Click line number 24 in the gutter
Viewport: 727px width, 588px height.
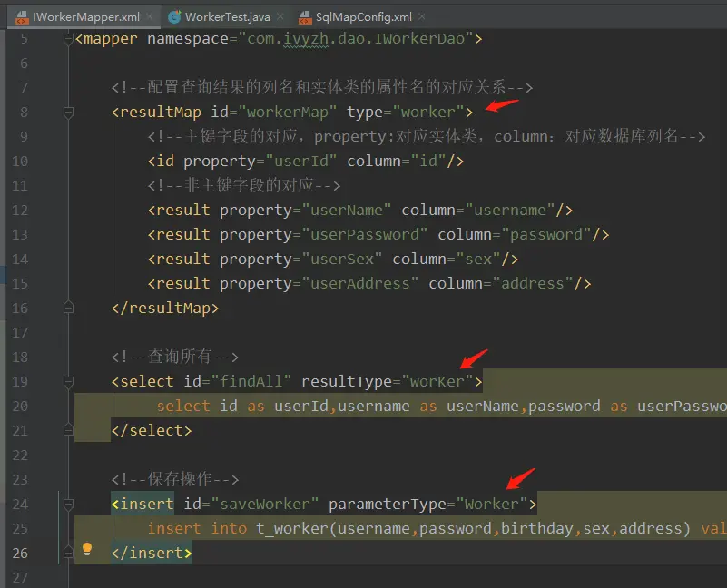(20, 505)
